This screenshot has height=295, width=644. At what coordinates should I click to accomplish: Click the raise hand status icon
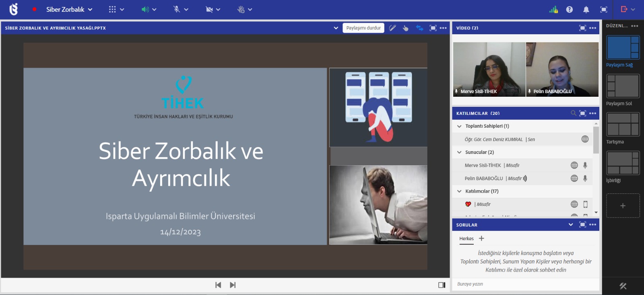[x=241, y=9]
